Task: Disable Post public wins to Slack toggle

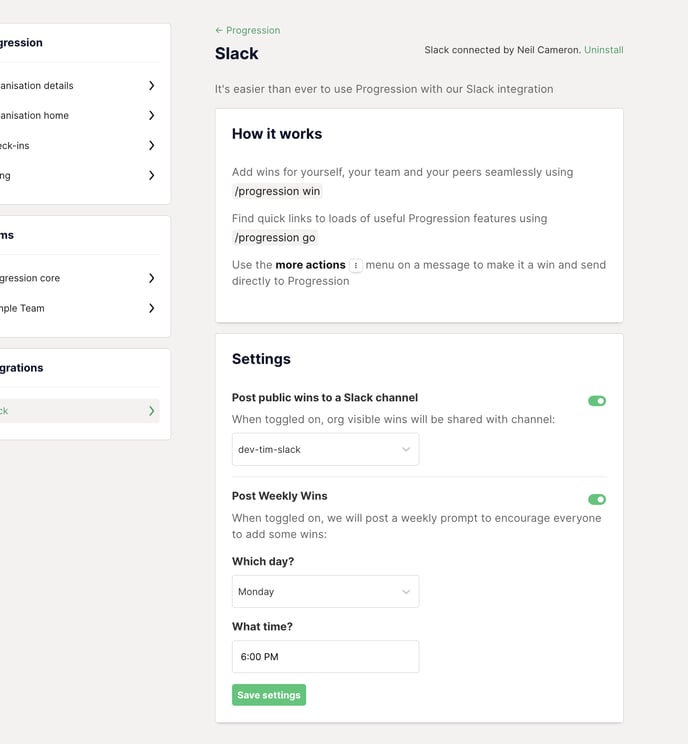Action: coord(597,401)
